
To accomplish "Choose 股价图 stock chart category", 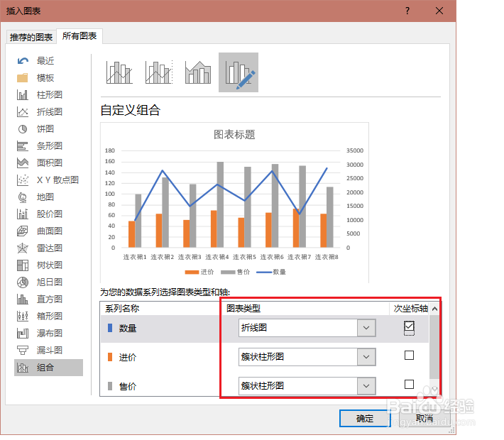I will pyautogui.click(x=50, y=214).
